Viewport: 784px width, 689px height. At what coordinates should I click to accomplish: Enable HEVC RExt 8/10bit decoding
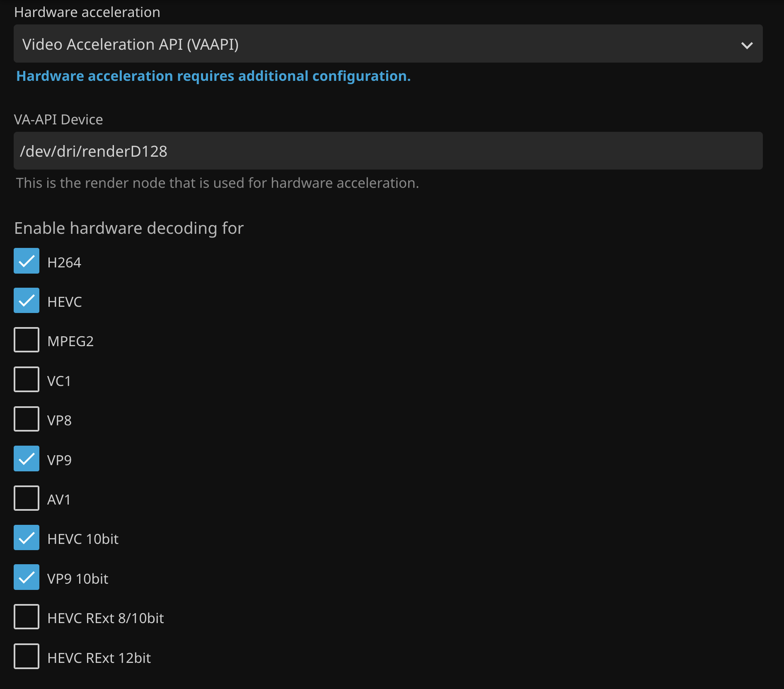27,617
